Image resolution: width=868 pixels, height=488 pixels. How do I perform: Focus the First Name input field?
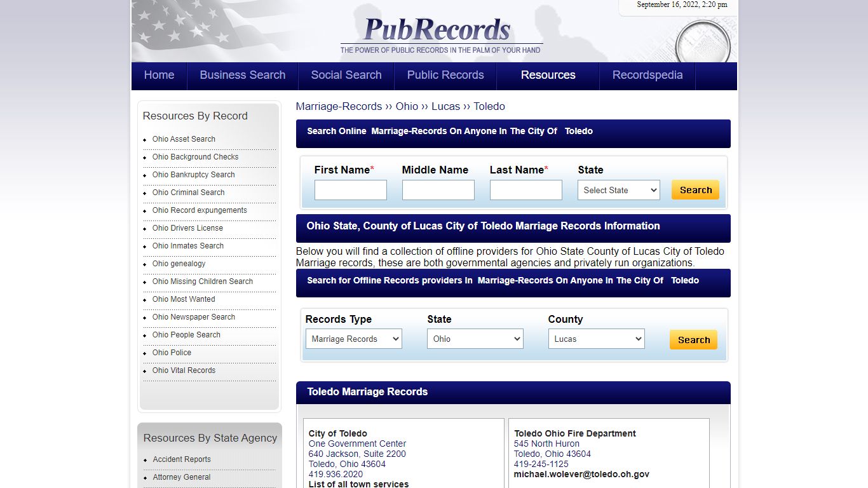(351, 190)
